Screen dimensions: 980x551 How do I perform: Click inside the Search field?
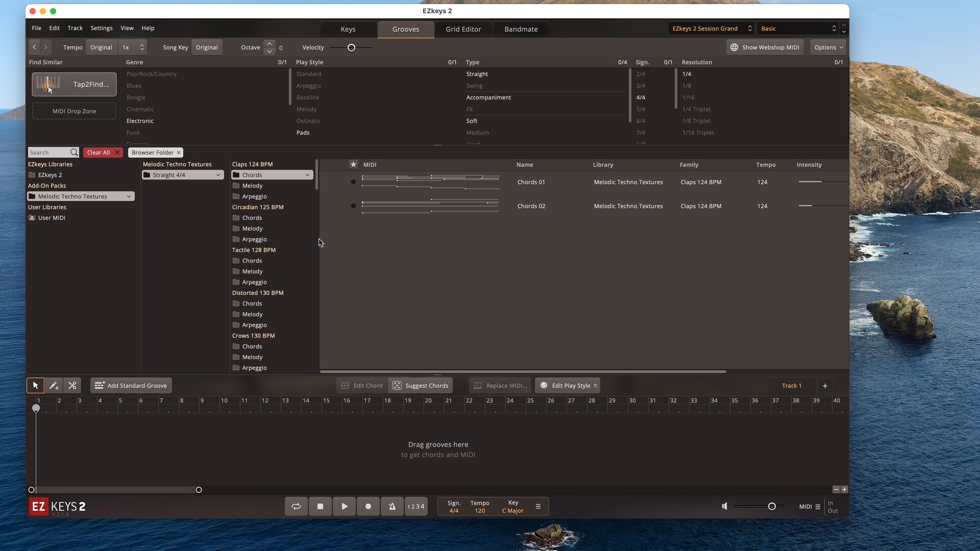point(51,152)
